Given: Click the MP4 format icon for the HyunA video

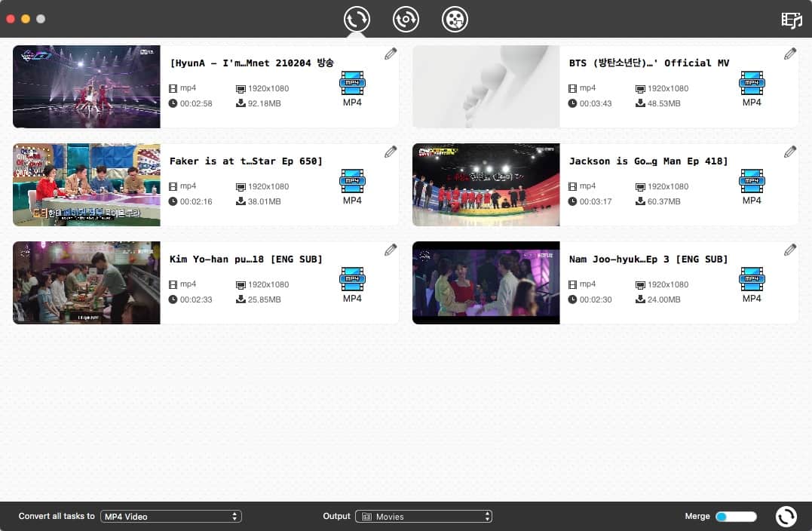Looking at the screenshot, I should tap(352, 83).
